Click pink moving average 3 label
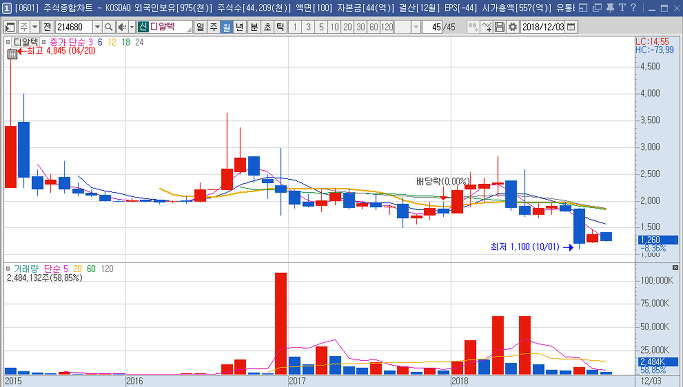 click(91, 42)
